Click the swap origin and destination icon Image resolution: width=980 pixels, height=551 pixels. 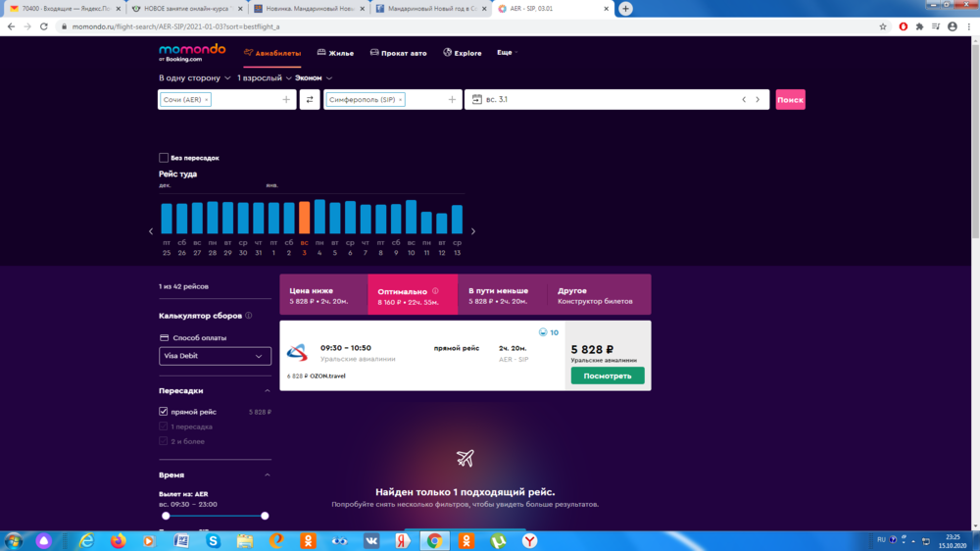coord(310,100)
